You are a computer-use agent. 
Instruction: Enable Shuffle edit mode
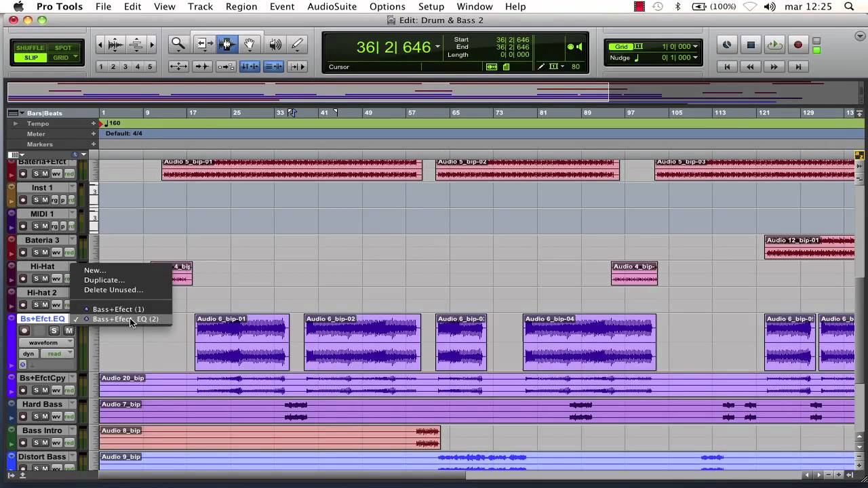tap(30, 48)
